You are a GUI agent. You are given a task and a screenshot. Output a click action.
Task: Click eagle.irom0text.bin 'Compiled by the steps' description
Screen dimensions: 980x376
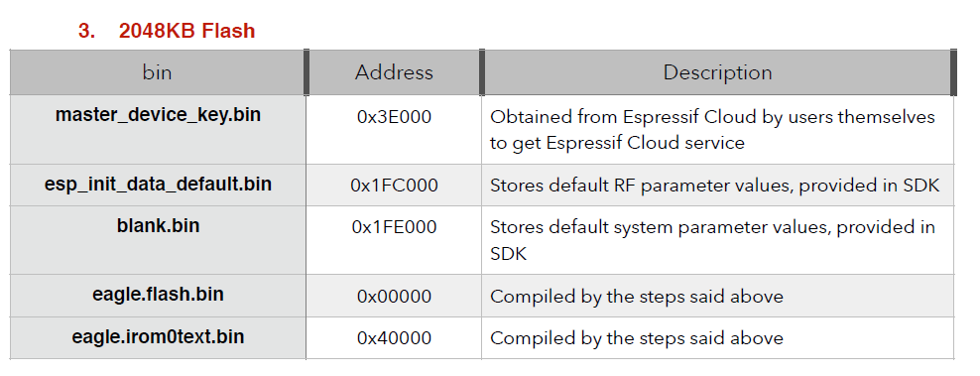pyautogui.click(x=637, y=338)
